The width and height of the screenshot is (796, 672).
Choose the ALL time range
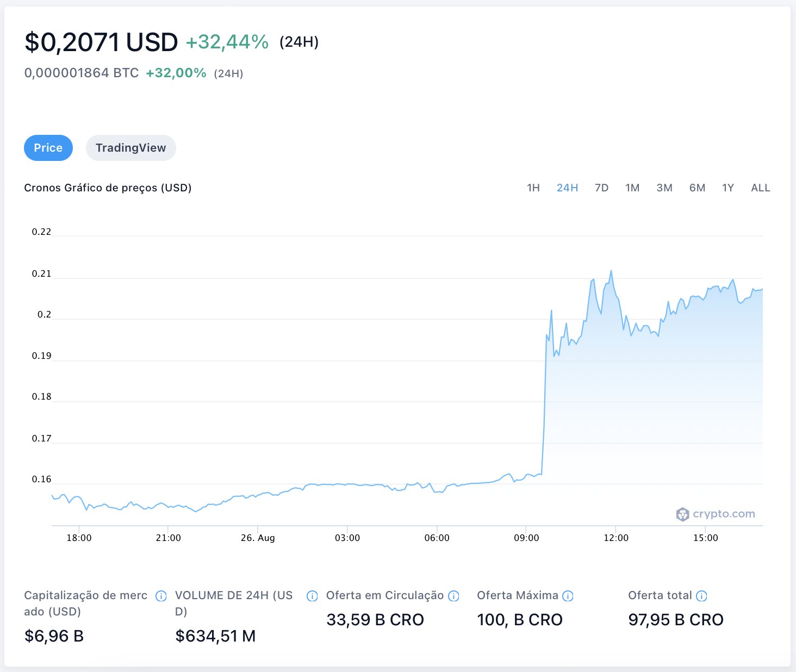[761, 188]
